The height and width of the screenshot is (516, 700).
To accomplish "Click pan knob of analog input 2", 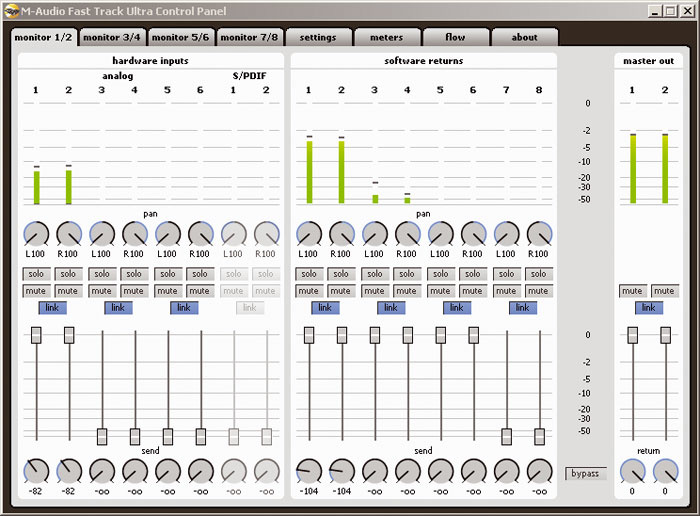I will click(69, 233).
